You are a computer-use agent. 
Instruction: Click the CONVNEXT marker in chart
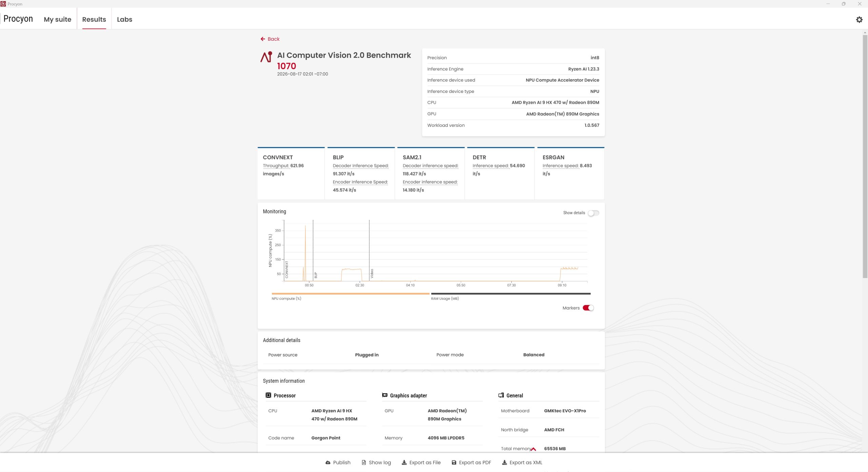tap(287, 270)
